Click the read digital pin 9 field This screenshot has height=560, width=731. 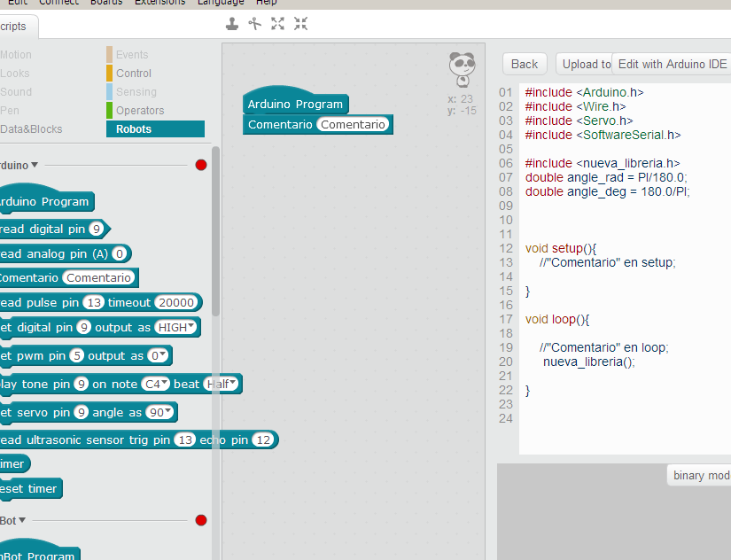(x=96, y=229)
